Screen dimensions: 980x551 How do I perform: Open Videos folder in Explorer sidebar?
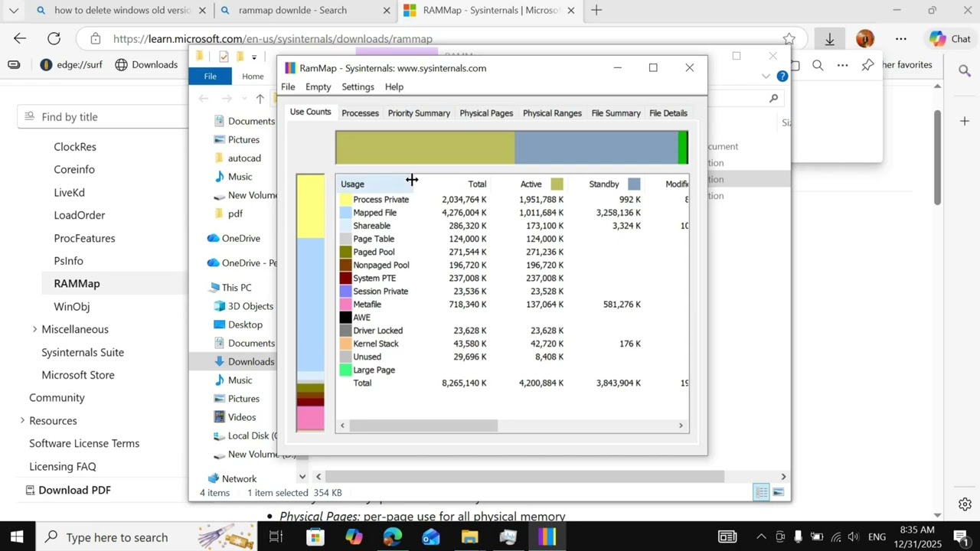pyautogui.click(x=235, y=417)
